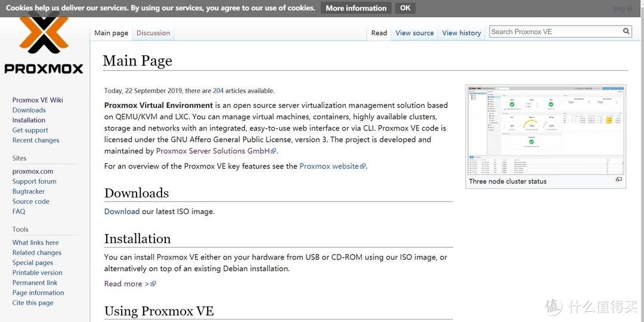Click the Download ISO image link
This screenshot has height=322, width=644.
(122, 212)
